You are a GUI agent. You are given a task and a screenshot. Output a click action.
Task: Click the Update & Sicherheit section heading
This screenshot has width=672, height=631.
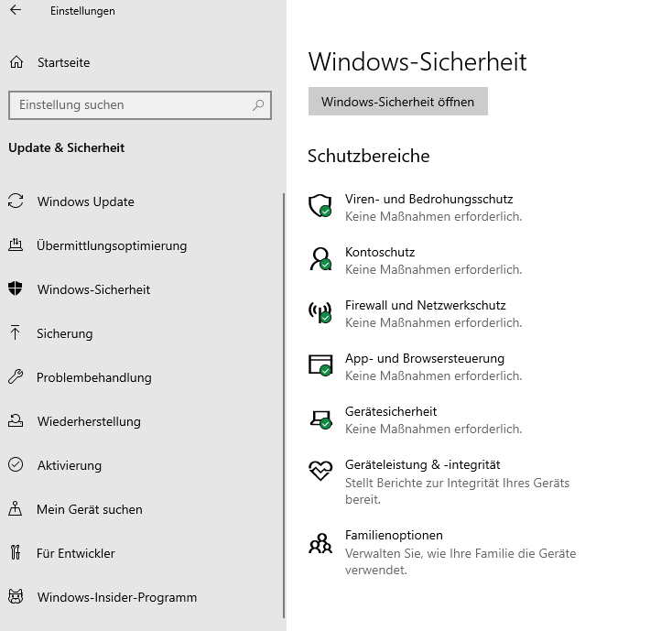point(67,147)
